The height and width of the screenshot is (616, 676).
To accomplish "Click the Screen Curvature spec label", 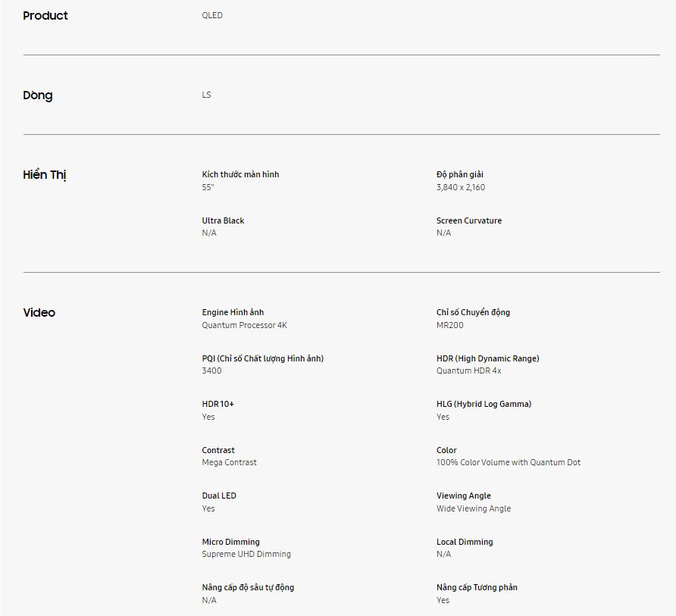I will point(469,220).
